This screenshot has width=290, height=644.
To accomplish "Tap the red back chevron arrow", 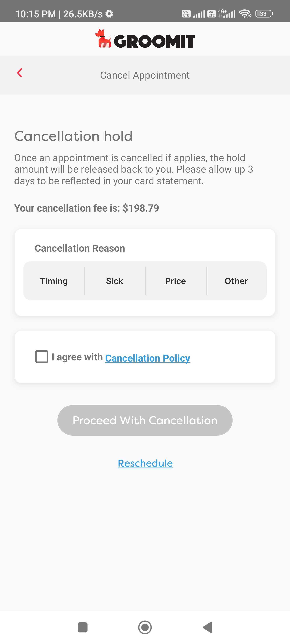I will 20,73.
